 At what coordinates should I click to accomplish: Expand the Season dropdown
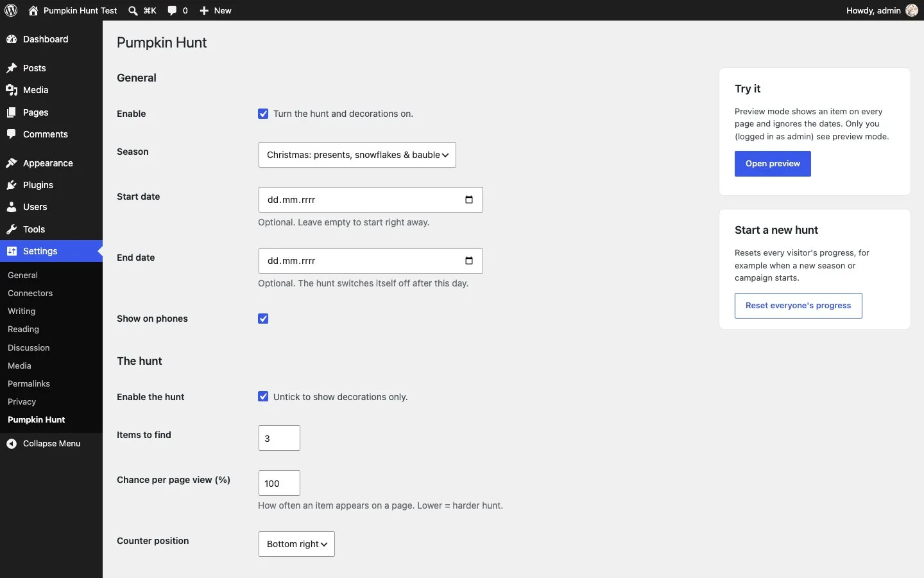[x=357, y=155]
